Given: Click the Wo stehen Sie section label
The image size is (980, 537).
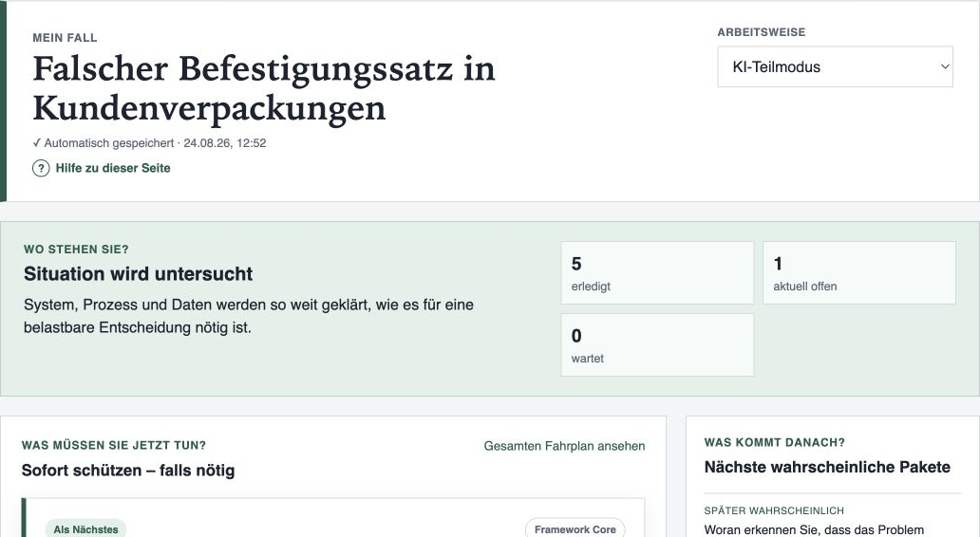Looking at the screenshot, I should (76, 250).
